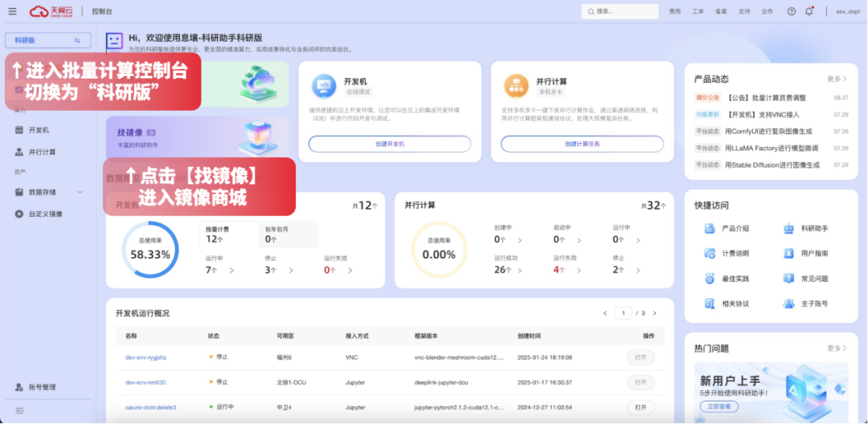Viewport: 868px width, 424px height.
Task: Select the 包年包月 tab
Action: click(x=289, y=234)
